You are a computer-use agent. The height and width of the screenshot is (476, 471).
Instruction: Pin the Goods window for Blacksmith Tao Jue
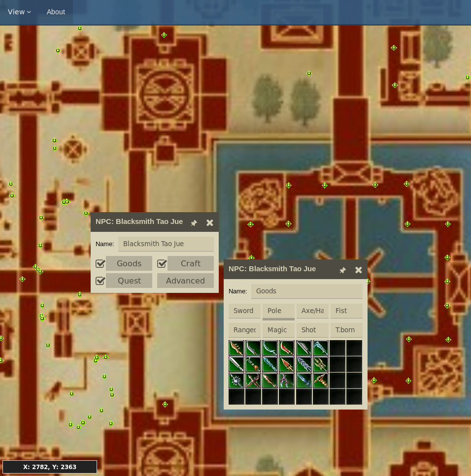pyautogui.click(x=343, y=270)
